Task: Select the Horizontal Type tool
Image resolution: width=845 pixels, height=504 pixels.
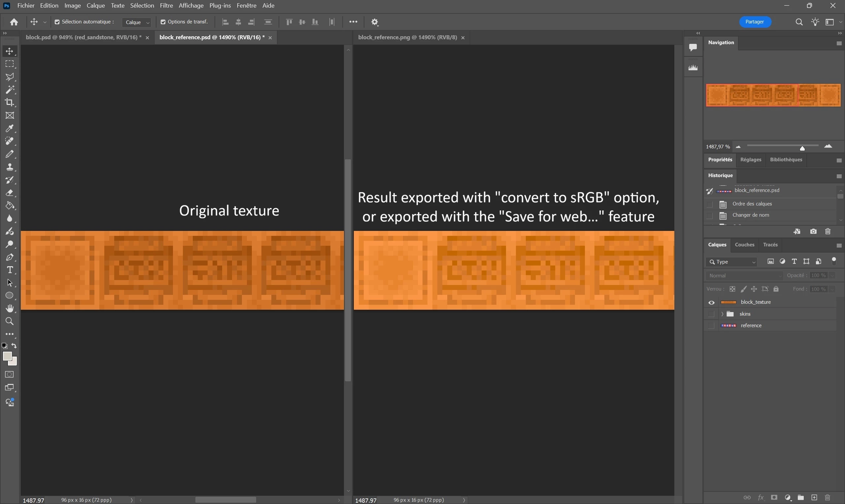Action: [x=10, y=270]
